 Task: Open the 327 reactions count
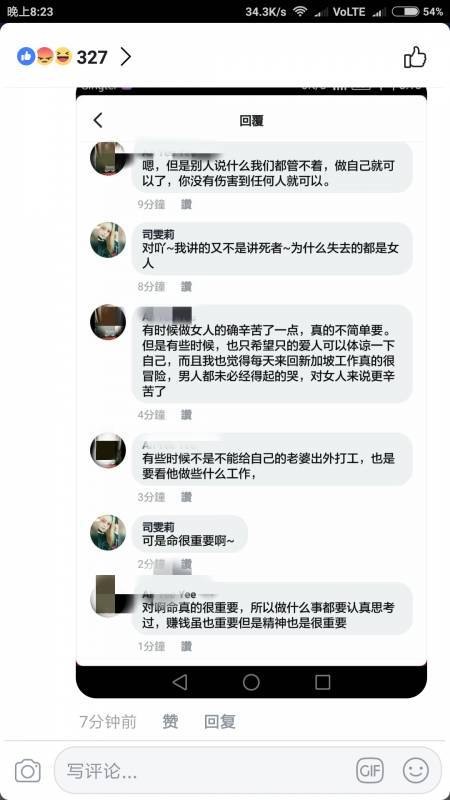(92, 57)
